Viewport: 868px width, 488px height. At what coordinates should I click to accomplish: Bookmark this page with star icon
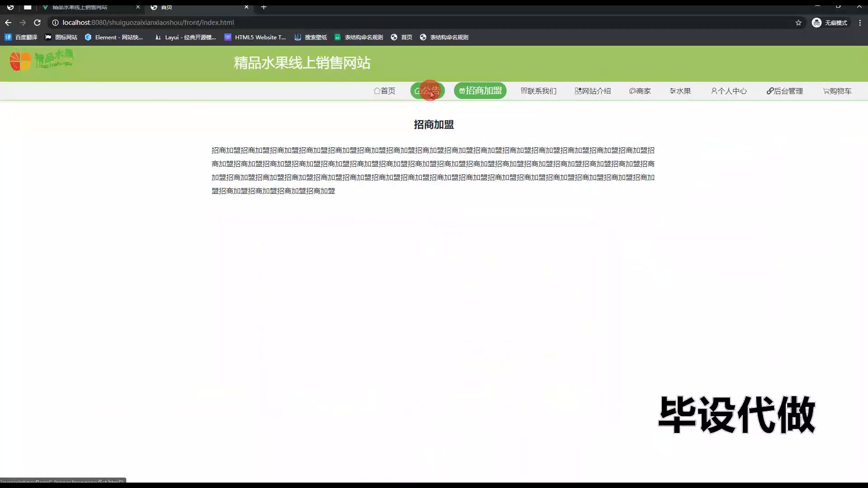798,23
